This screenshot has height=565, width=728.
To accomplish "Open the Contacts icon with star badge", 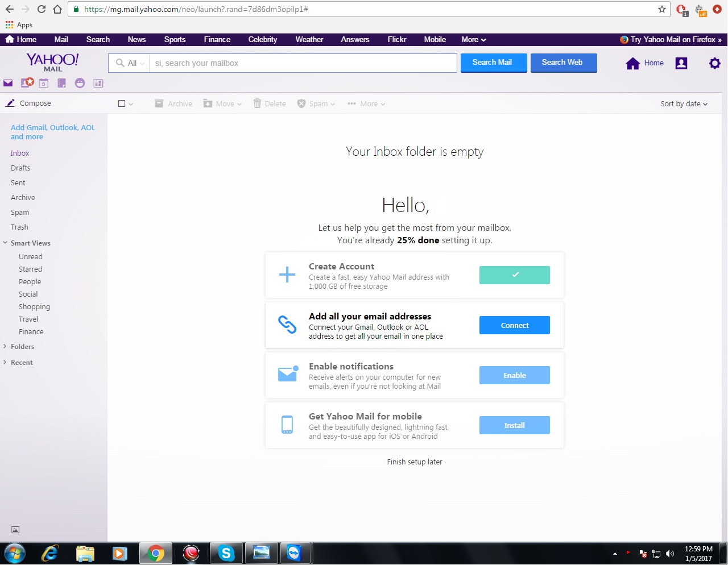I will click(27, 82).
